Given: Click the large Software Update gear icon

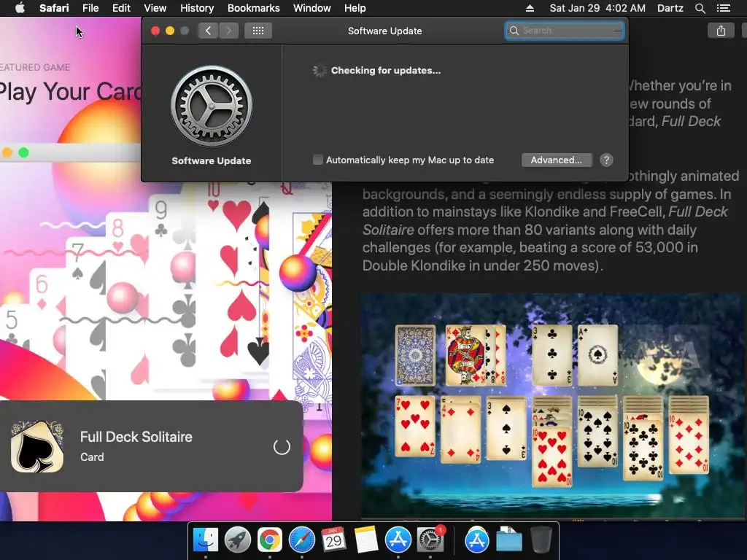Looking at the screenshot, I should (212, 106).
